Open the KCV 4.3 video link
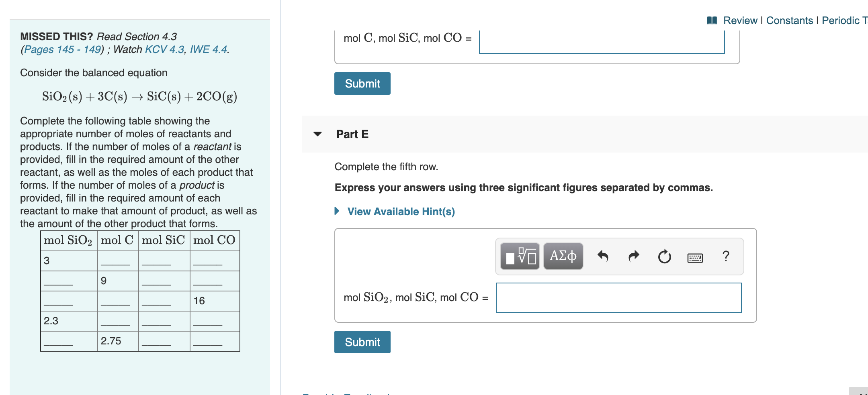Viewport: 868px width, 395px height. pyautogui.click(x=164, y=49)
